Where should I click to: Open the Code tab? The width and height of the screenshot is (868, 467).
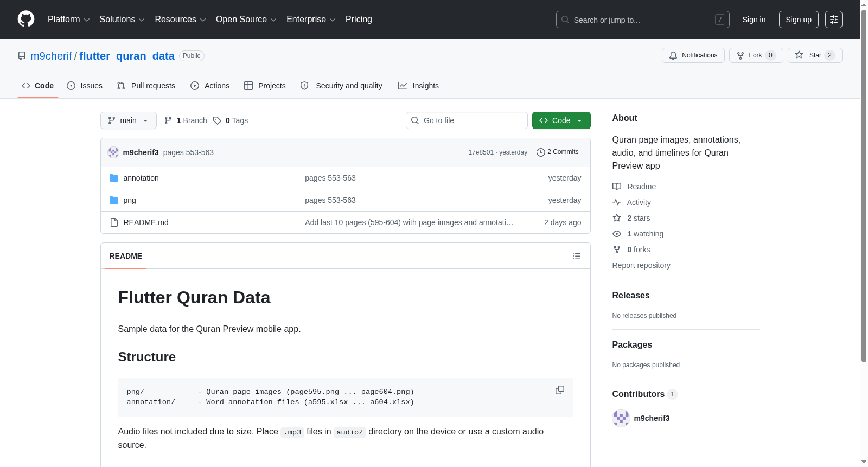pos(38,86)
